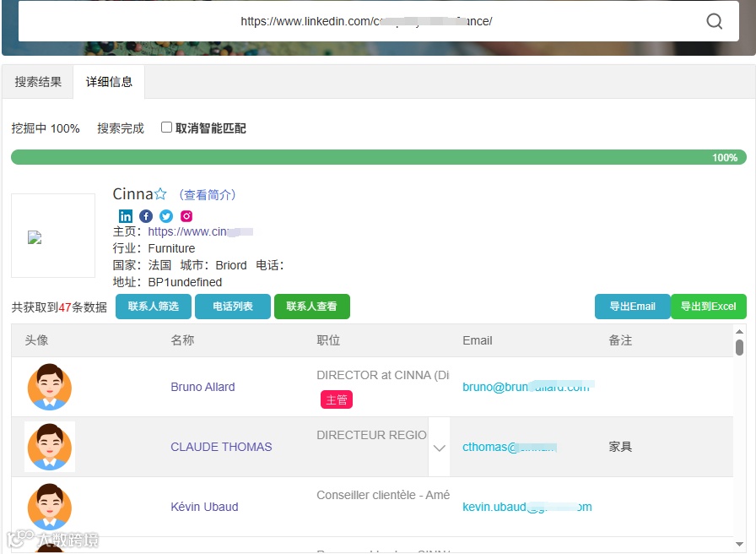Image resolution: width=756 pixels, height=554 pixels.
Task: Star Cinna as a favorite
Action: (x=160, y=194)
